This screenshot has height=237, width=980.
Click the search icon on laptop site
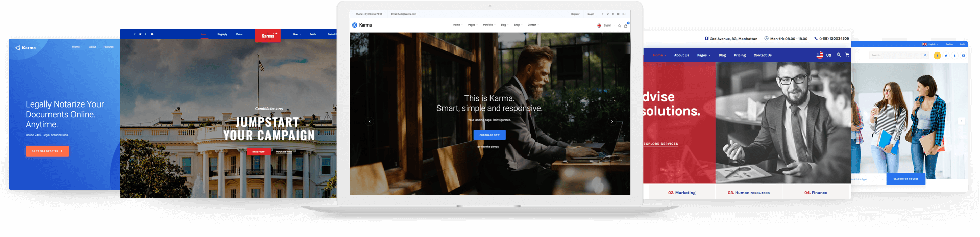coord(620,25)
